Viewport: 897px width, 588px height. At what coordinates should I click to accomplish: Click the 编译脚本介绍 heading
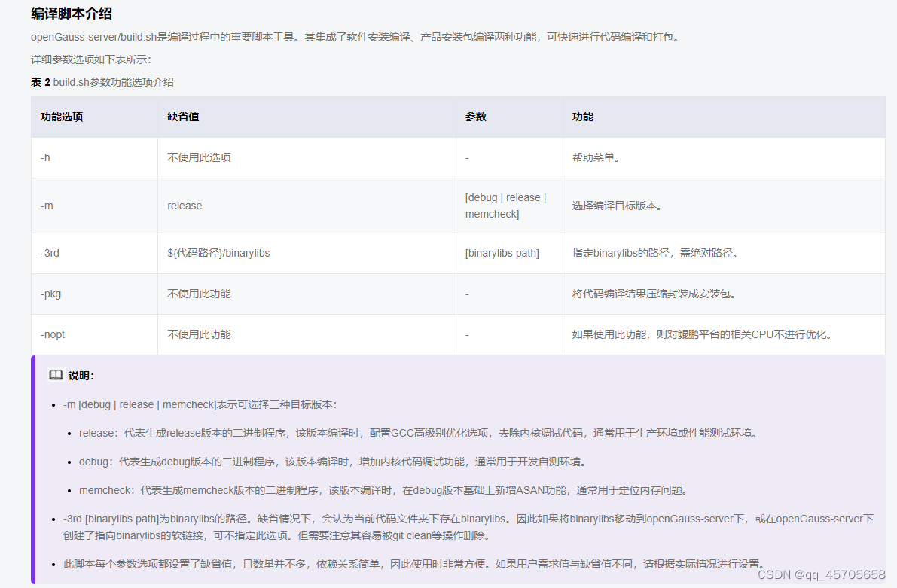click(x=72, y=14)
